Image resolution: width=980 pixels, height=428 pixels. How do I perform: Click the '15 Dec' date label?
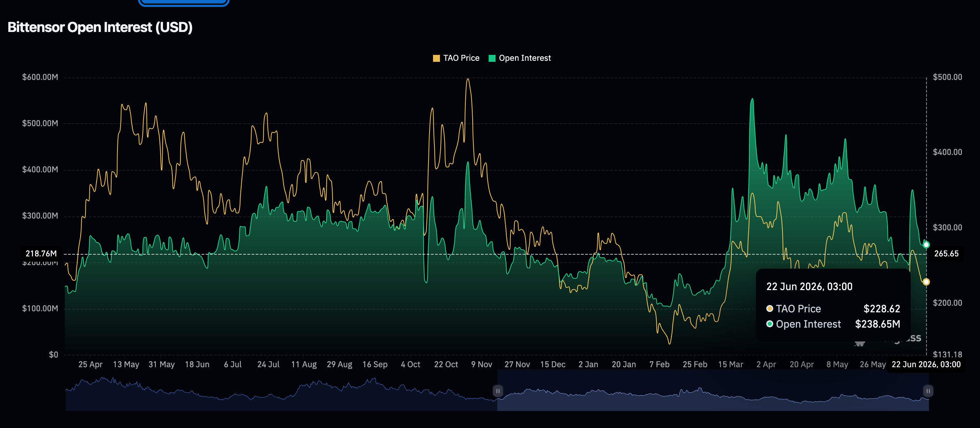click(553, 364)
